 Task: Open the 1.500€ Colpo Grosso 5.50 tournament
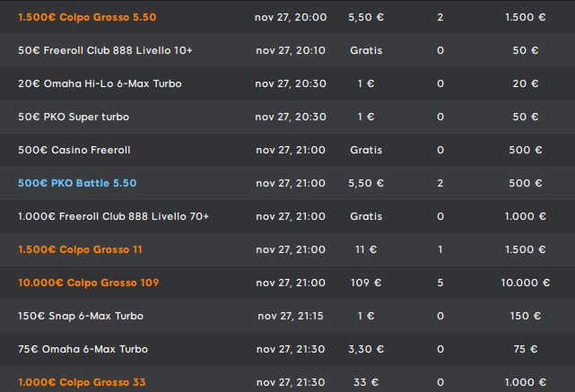coord(87,17)
